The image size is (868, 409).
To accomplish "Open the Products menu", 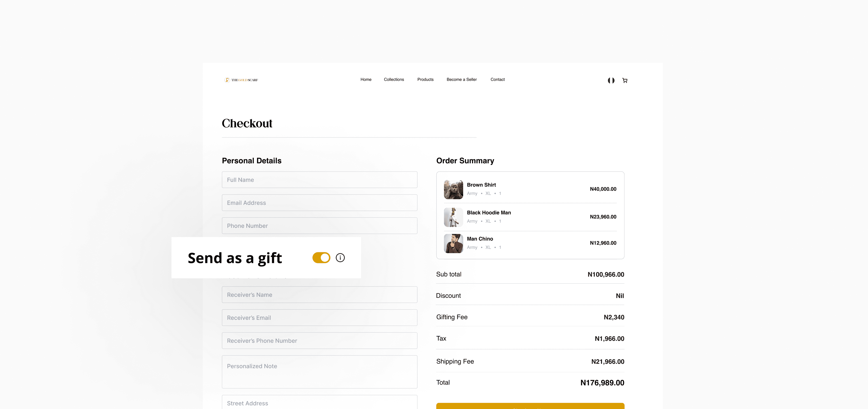I will pyautogui.click(x=425, y=79).
